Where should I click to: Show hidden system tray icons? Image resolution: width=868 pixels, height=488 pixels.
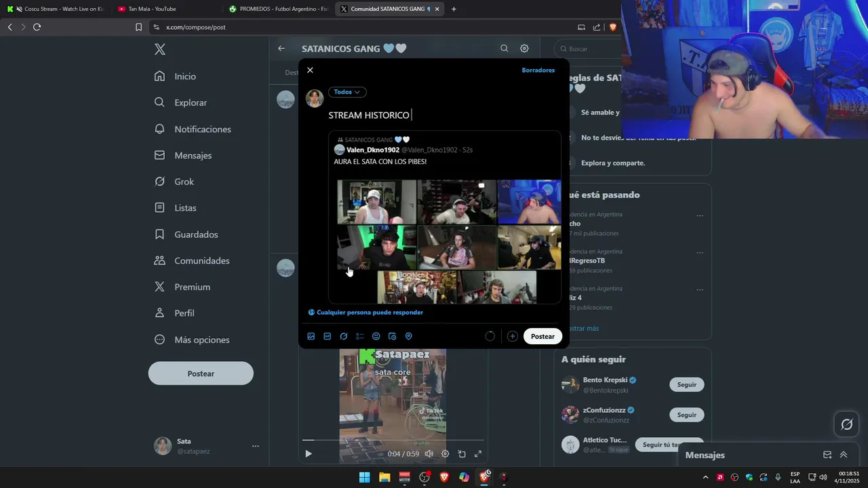[x=705, y=477]
